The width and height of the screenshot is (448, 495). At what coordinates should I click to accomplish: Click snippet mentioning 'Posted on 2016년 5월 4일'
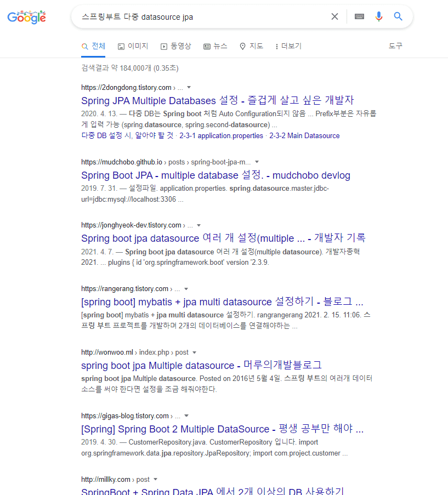click(x=226, y=384)
